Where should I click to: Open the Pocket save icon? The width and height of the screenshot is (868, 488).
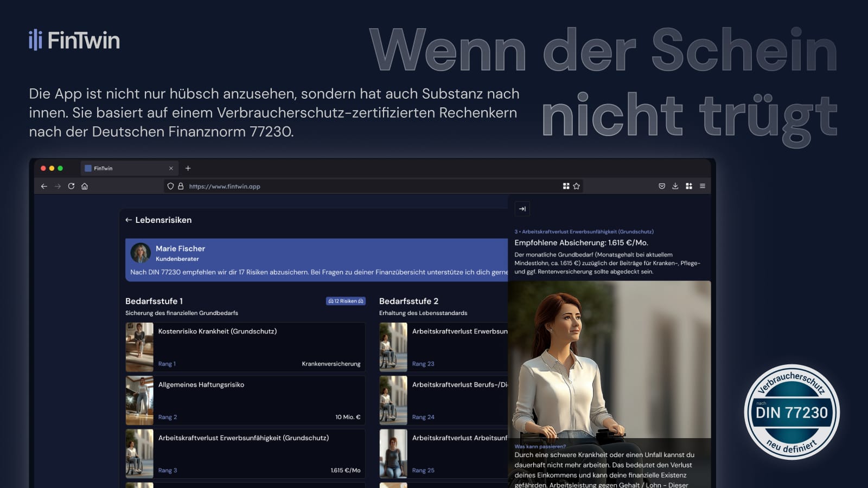click(662, 186)
